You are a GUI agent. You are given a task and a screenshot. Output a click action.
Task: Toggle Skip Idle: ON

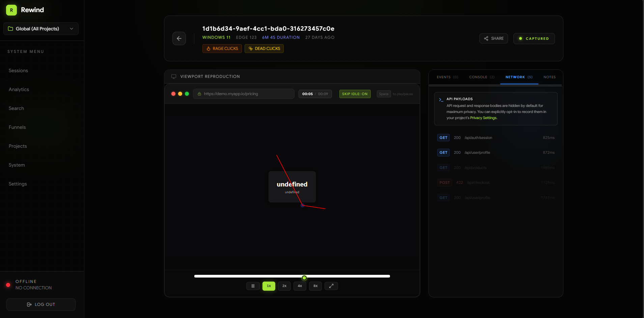point(355,94)
